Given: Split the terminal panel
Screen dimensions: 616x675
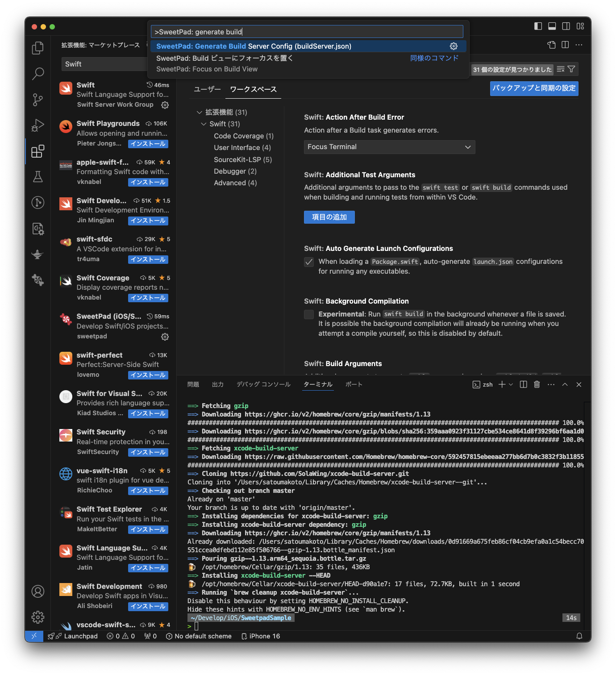Looking at the screenshot, I should click(x=524, y=384).
